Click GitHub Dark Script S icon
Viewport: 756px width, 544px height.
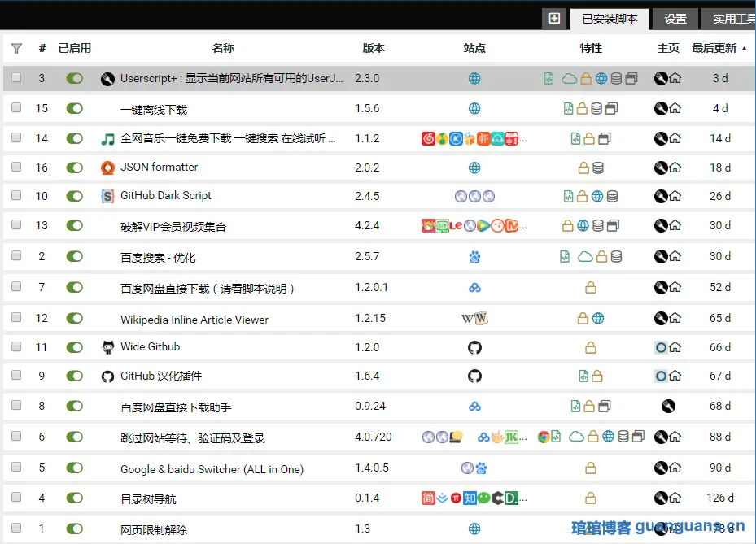(x=107, y=196)
